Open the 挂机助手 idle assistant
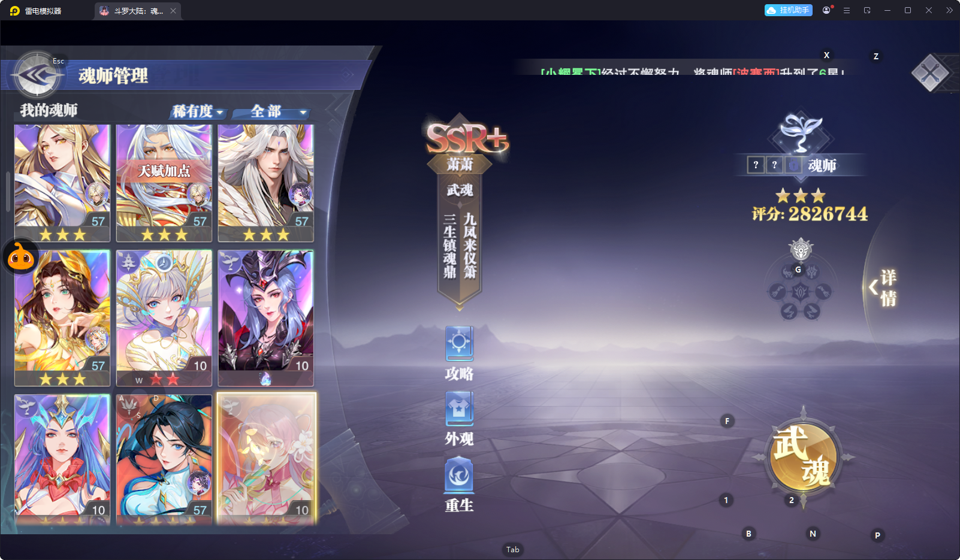The width and height of the screenshot is (960, 560). point(788,10)
